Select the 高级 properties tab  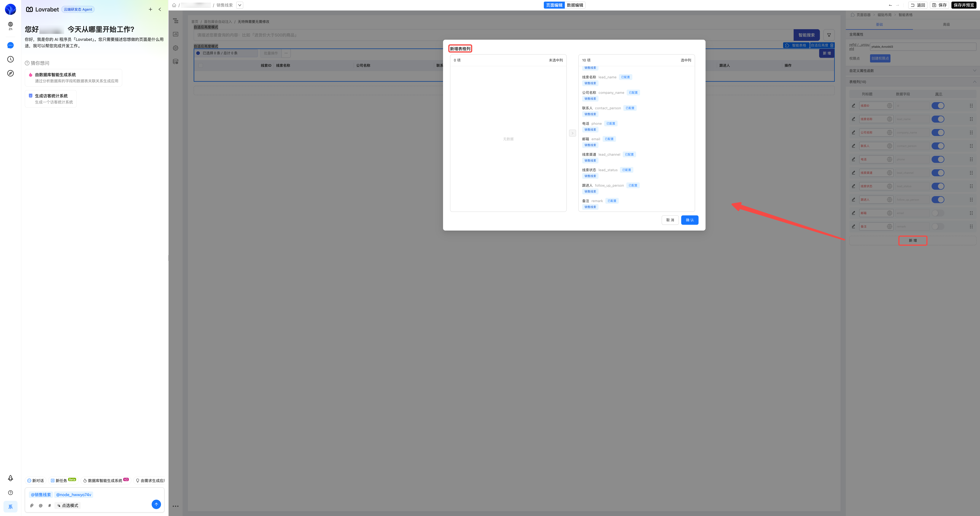click(946, 24)
